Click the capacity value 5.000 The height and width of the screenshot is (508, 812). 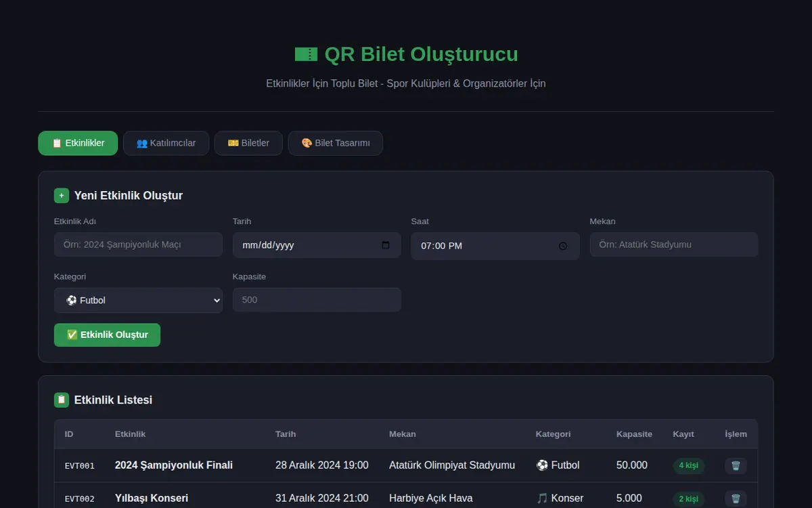click(629, 499)
